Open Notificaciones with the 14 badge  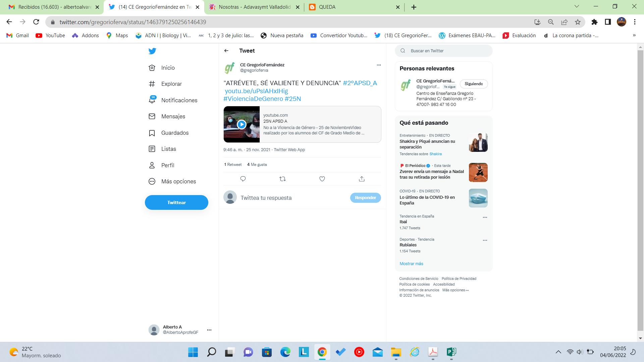tap(173, 100)
